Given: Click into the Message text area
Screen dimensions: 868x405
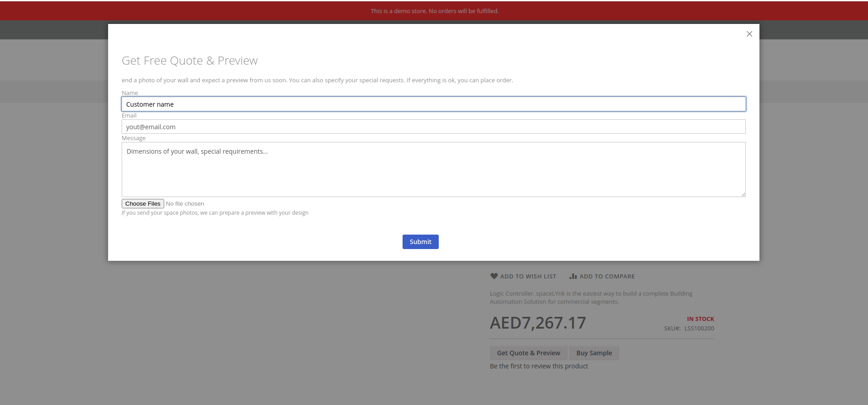Looking at the screenshot, I should 433,170.
